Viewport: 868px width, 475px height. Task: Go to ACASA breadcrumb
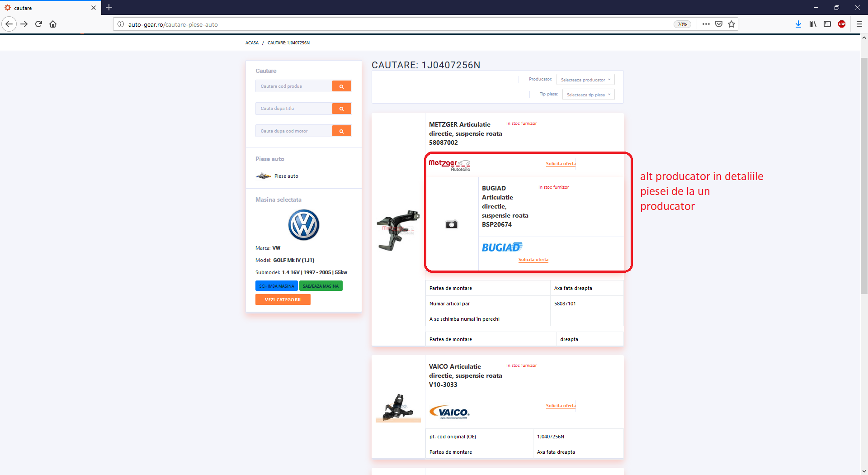click(252, 43)
